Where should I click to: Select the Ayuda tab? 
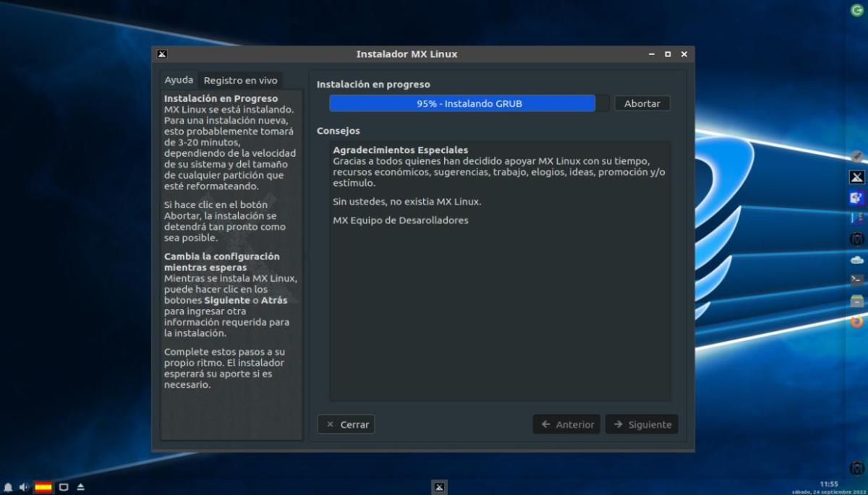click(179, 80)
